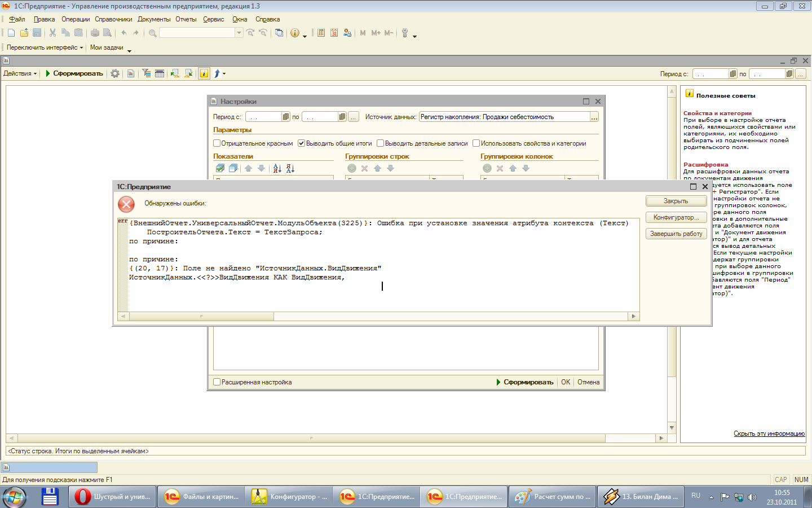Open period selection ellipsis in Настройки

tap(353, 117)
